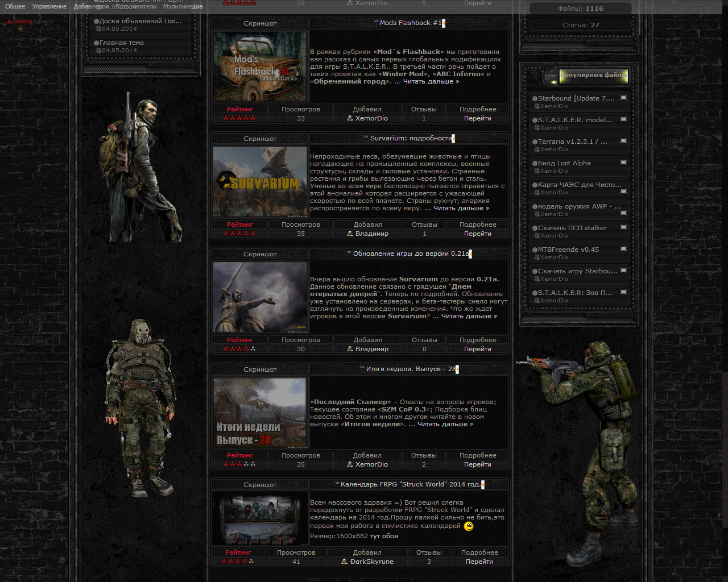This screenshot has height=582, width=728.
Task: Open Итоги недели. Выпуск - 28 title
Action: 411,369
